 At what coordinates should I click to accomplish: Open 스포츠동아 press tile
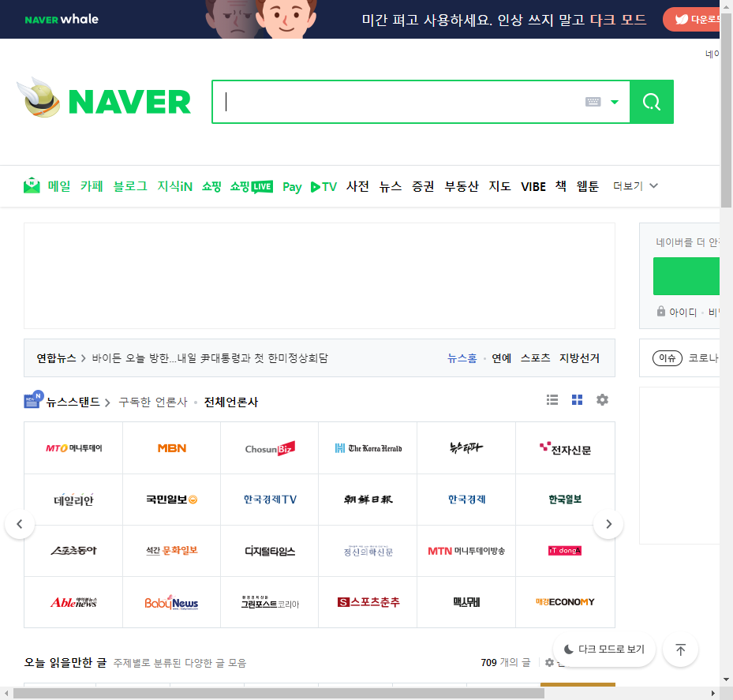73,551
